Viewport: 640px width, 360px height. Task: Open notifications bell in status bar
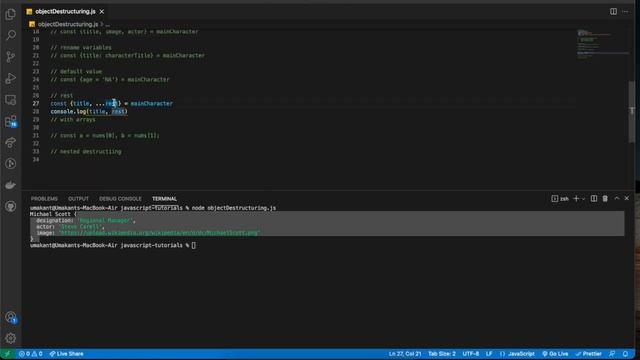point(625,354)
